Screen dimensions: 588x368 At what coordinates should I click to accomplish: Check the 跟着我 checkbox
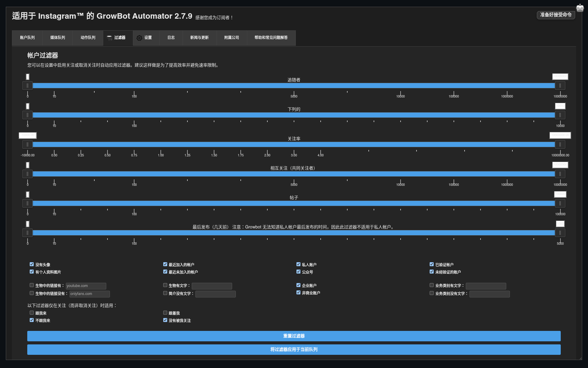coord(165,313)
